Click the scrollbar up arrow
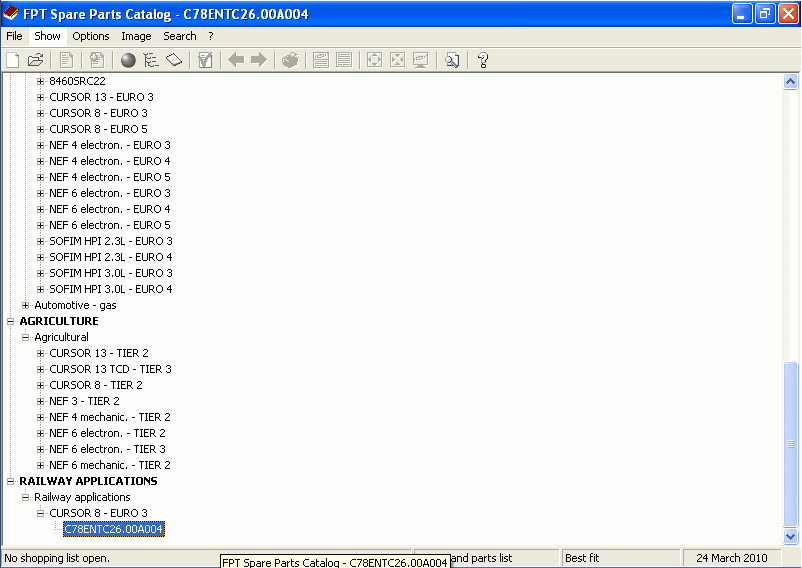The image size is (802, 568). click(x=790, y=82)
